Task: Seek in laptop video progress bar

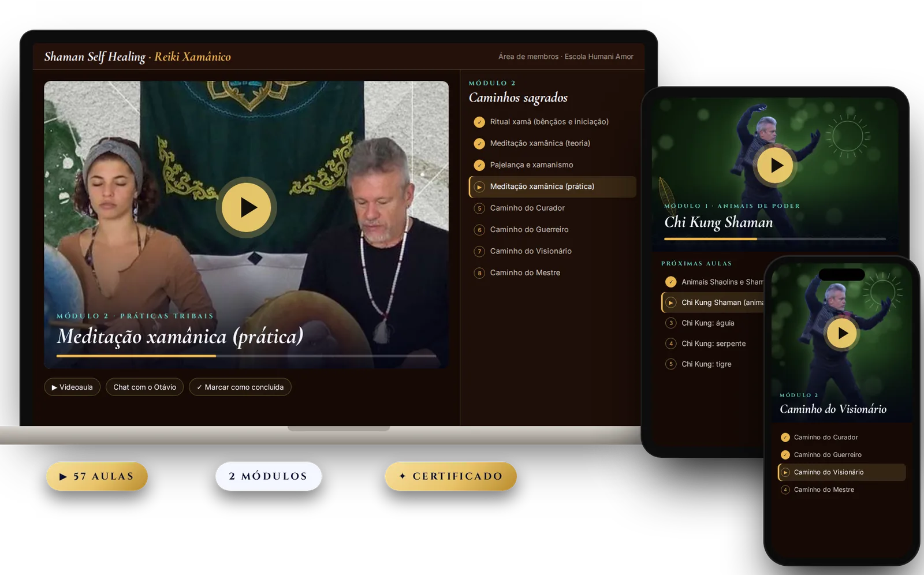Action: point(247,356)
